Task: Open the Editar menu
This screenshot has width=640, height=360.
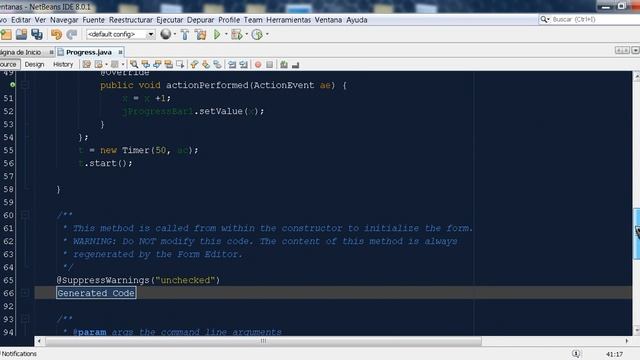Action: click(x=21, y=20)
